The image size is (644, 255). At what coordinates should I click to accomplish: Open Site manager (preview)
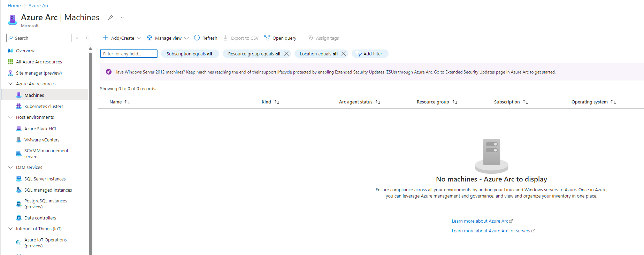pyautogui.click(x=39, y=73)
